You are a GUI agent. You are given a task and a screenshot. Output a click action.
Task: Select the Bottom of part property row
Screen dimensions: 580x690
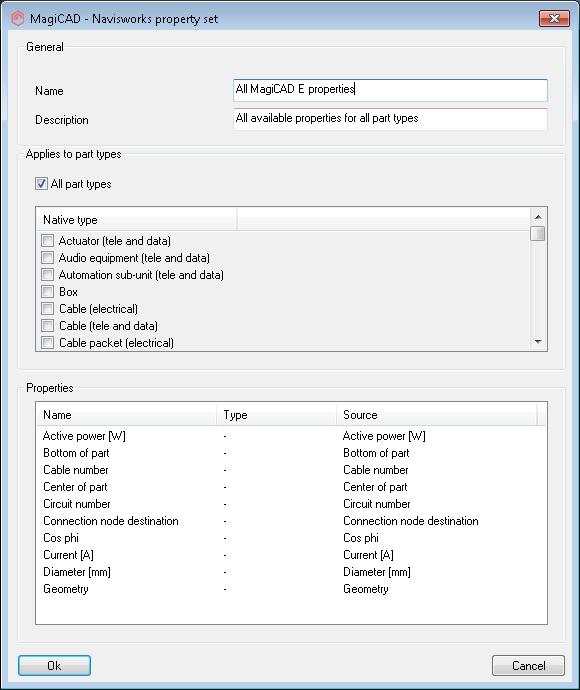[291, 453]
